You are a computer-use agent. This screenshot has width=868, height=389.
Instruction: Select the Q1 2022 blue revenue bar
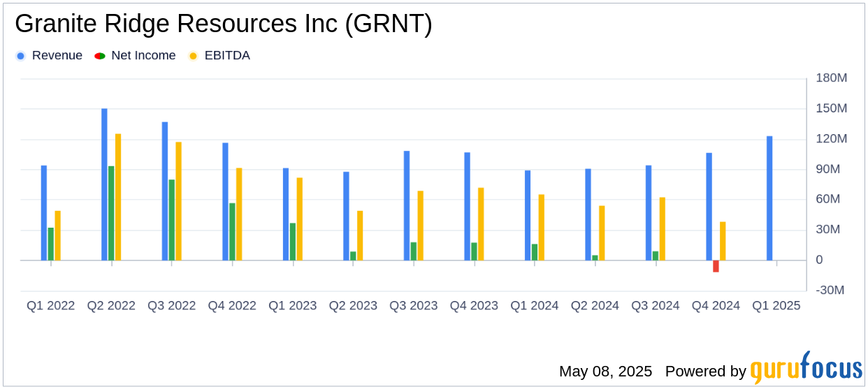tap(44, 213)
